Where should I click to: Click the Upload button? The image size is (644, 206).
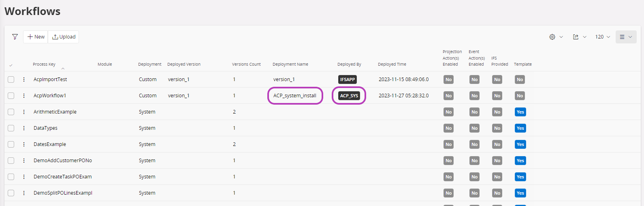pos(64,37)
